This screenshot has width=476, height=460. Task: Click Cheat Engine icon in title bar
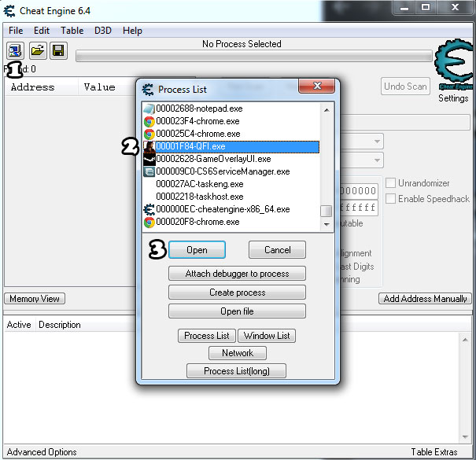(x=9, y=11)
